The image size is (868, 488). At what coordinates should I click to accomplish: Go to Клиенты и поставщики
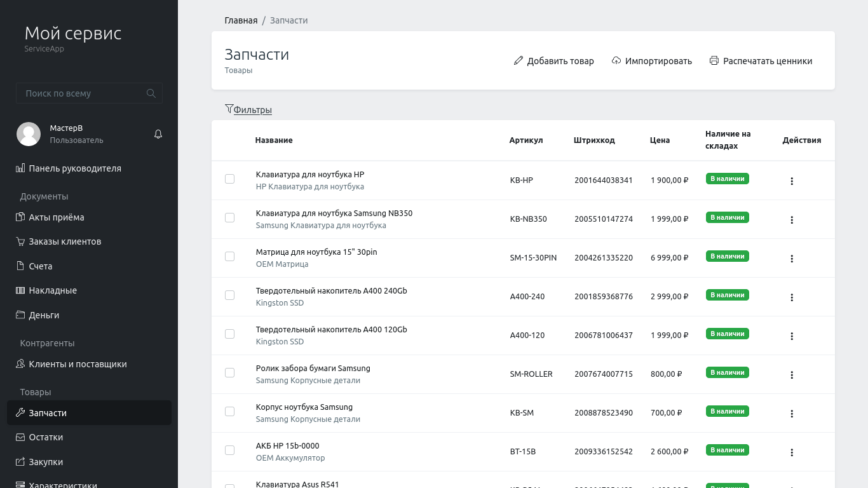tap(89, 364)
